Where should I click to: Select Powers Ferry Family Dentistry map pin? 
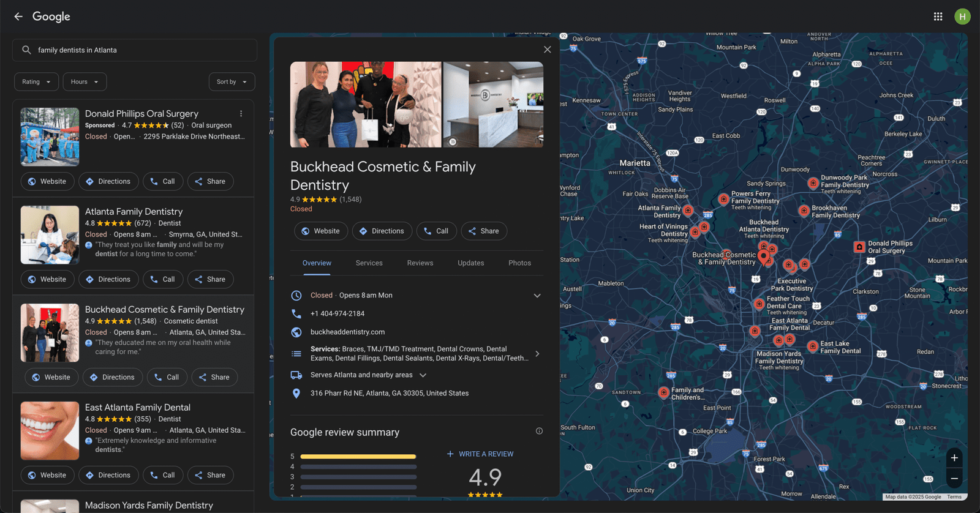tap(723, 199)
